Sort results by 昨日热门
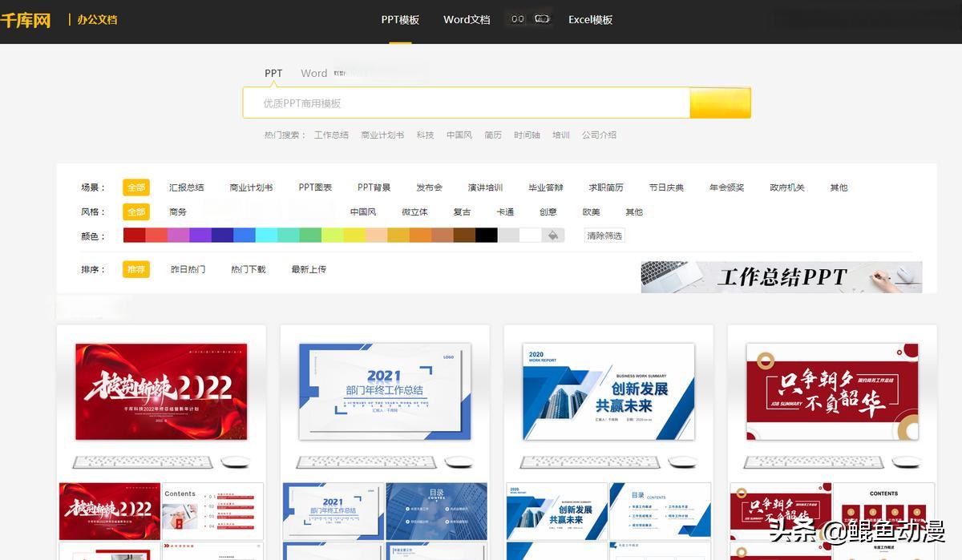This screenshot has width=962, height=560. pos(188,270)
